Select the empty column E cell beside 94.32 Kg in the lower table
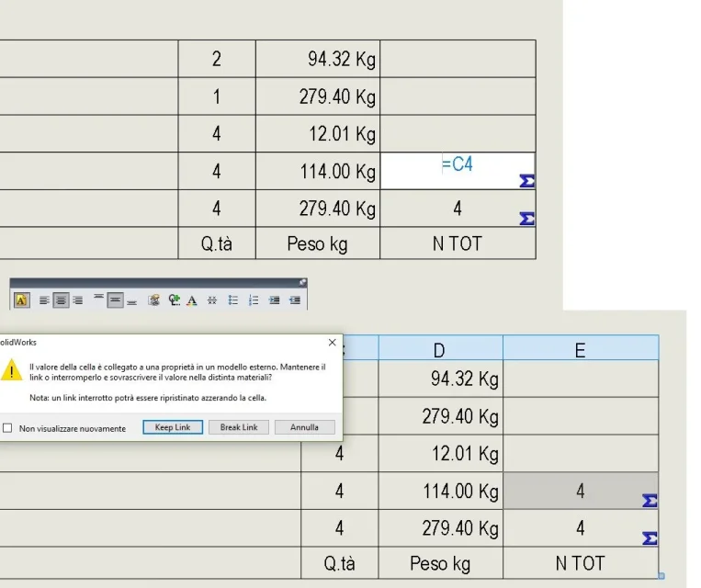 [x=581, y=379]
